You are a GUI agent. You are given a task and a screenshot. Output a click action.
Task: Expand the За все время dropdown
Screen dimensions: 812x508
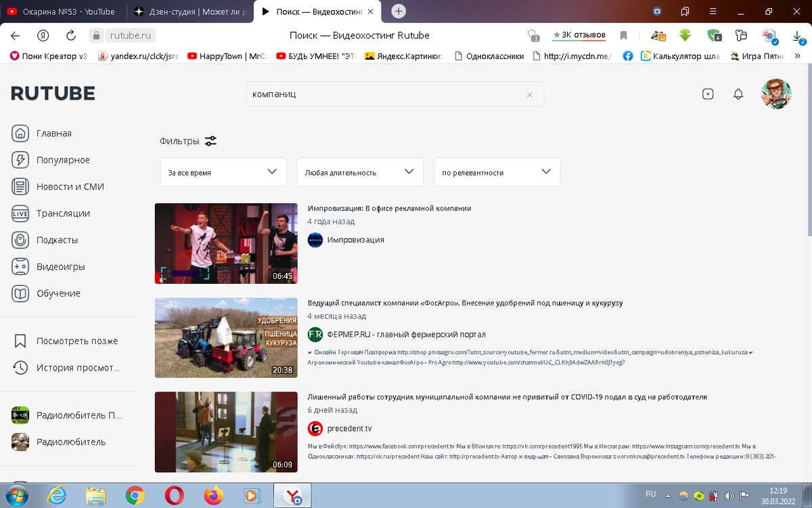[223, 172]
